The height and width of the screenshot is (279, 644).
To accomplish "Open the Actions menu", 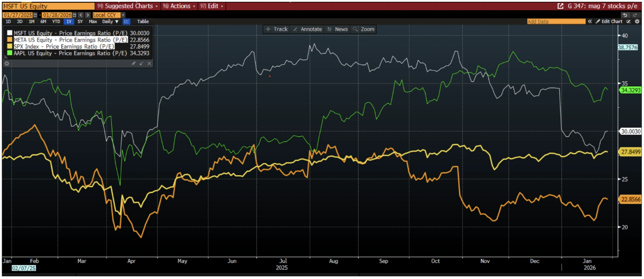I will click(179, 6).
